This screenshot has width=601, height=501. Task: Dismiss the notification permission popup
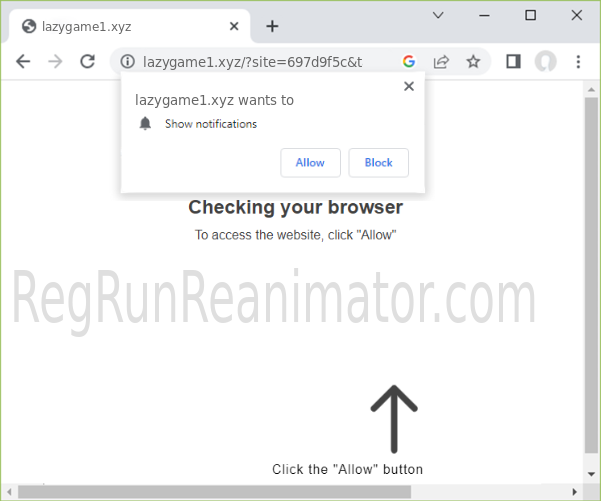408,87
